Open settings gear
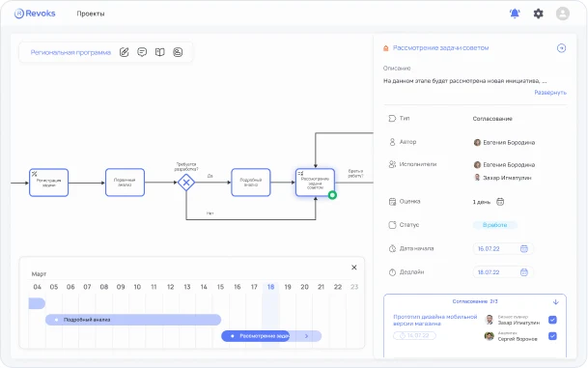Image resolution: width=588 pixels, height=368 pixels. pos(538,14)
